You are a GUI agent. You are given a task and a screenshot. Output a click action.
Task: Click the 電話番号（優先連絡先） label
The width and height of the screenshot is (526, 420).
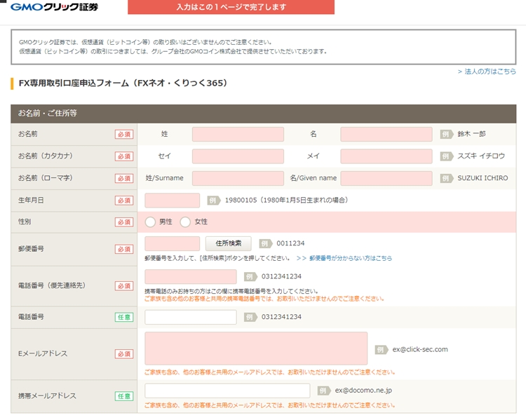pyautogui.click(x=52, y=285)
